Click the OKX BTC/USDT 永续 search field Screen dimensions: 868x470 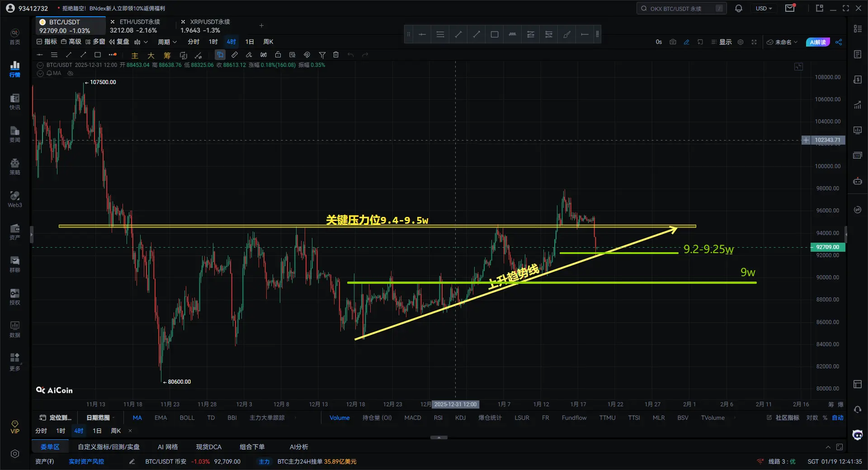(x=682, y=8)
